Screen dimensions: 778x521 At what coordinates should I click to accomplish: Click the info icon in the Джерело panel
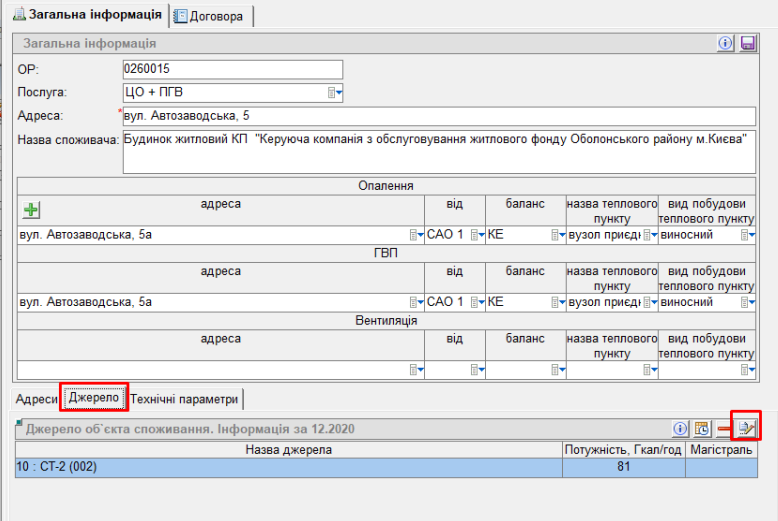coord(681,428)
